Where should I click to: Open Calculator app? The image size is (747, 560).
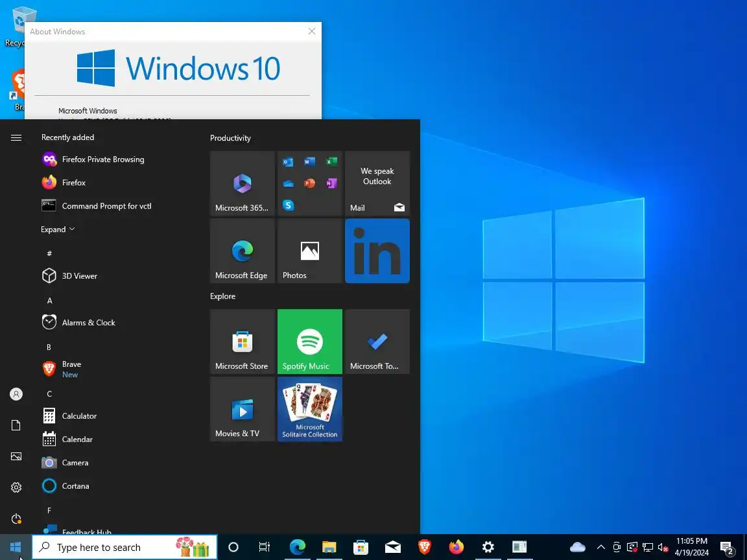pyautogui.click(x=116, y=415)
